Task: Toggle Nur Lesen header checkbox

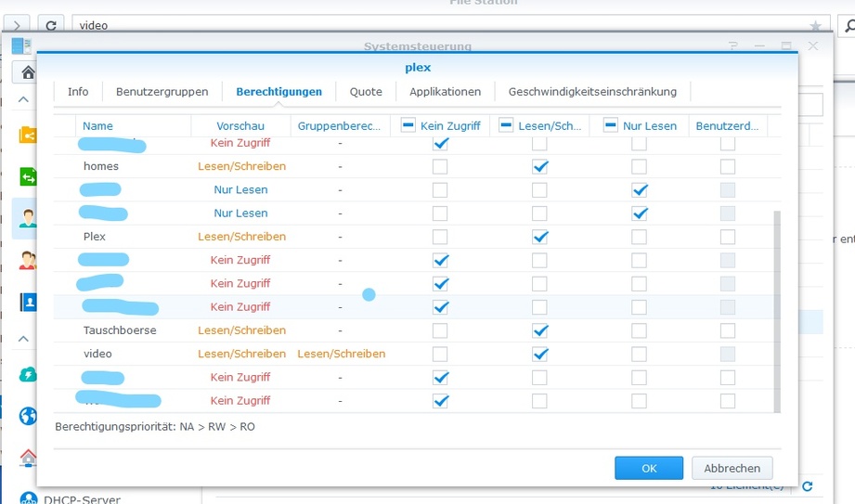Action: pos(610,125)
